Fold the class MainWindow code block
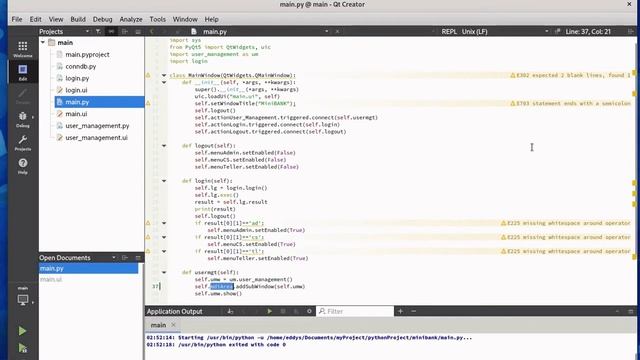Screen dimensions: 640x360 coord(164,75)
